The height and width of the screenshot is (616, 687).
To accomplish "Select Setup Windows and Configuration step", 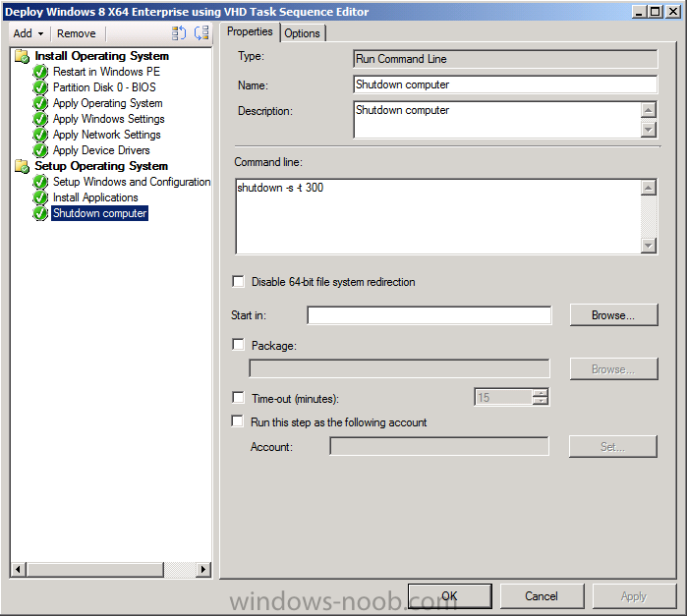I will [x=132, y=182].
